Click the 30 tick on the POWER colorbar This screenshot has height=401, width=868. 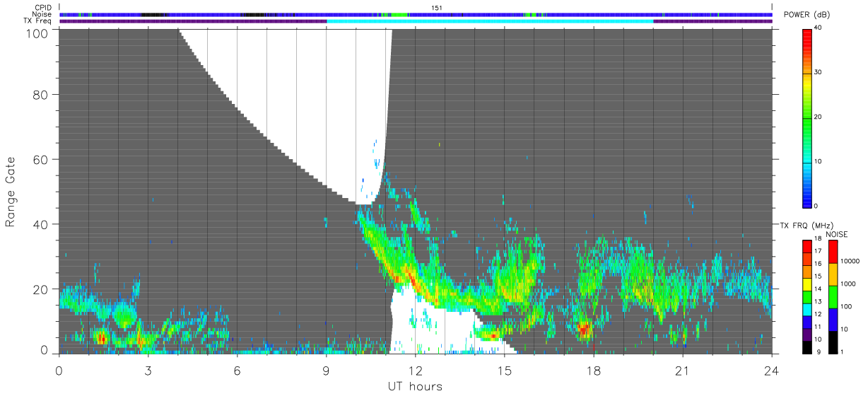(818, 73)
